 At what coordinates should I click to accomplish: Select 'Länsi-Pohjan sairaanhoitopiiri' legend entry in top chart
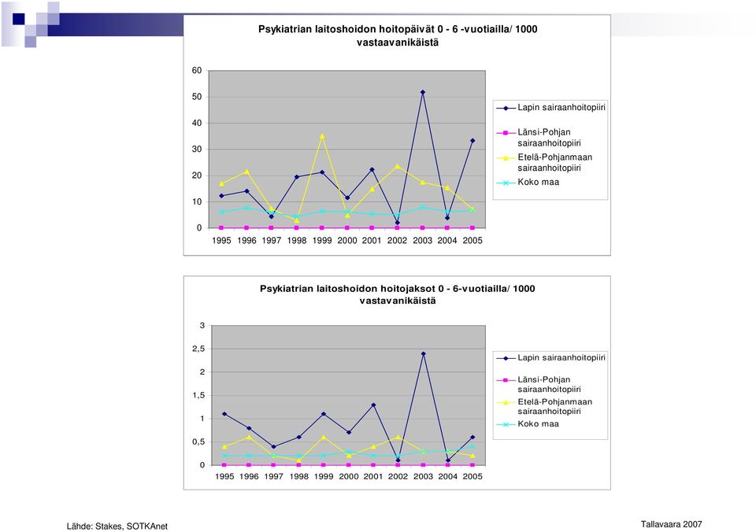[539, 138]
